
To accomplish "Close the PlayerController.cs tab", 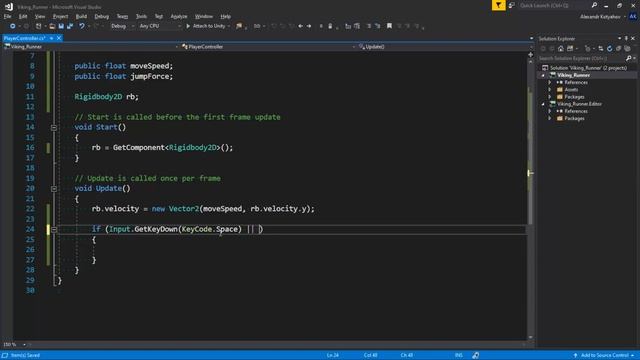I will (59, 38).
